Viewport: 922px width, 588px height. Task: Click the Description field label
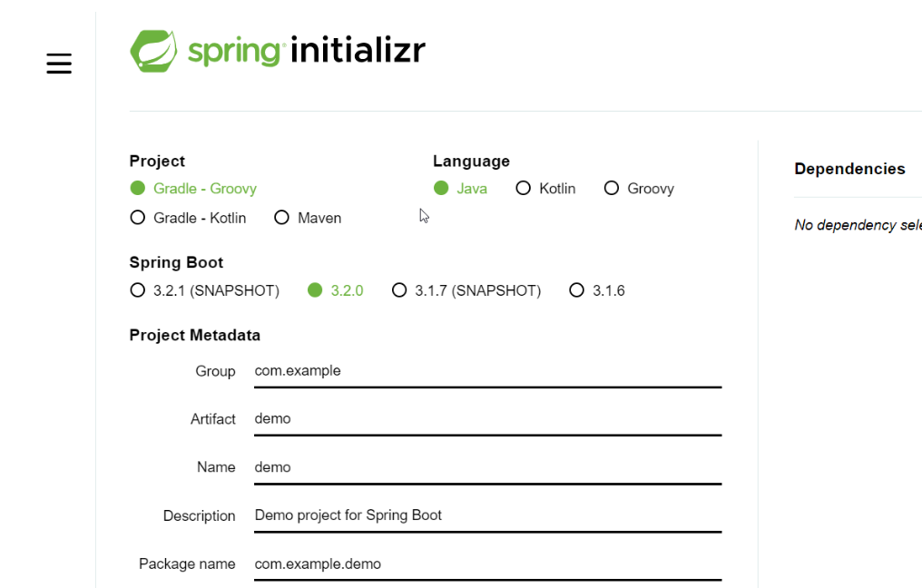point(199,515)
